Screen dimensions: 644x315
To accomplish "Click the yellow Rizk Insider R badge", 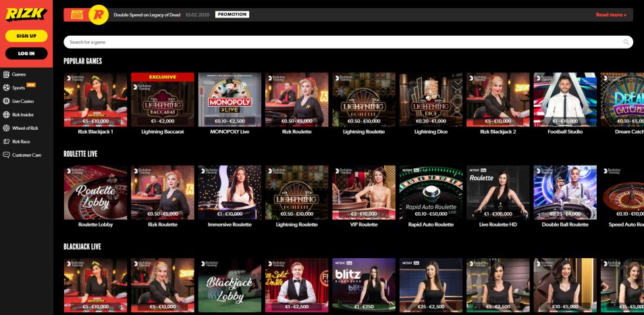I will [x=99, y=15].
